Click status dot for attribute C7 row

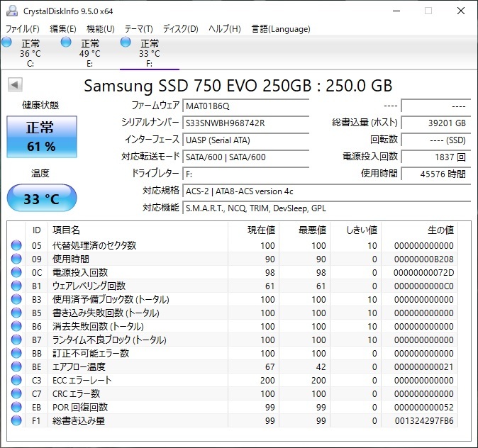[16, 393]
